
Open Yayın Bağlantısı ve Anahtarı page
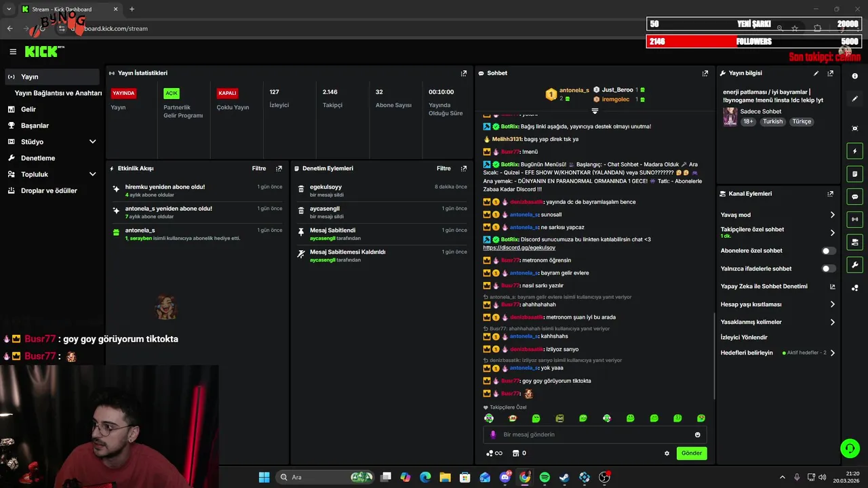coord(58,93)
